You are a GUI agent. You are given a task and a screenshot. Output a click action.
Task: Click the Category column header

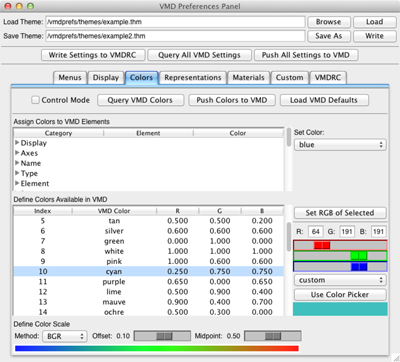(x=59, y=133)
